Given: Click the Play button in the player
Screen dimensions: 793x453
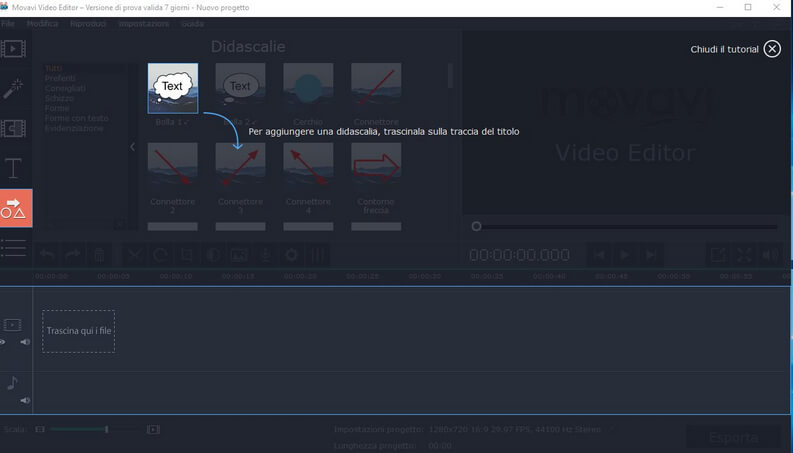Looking at the screenshot, I should [625, 255].
